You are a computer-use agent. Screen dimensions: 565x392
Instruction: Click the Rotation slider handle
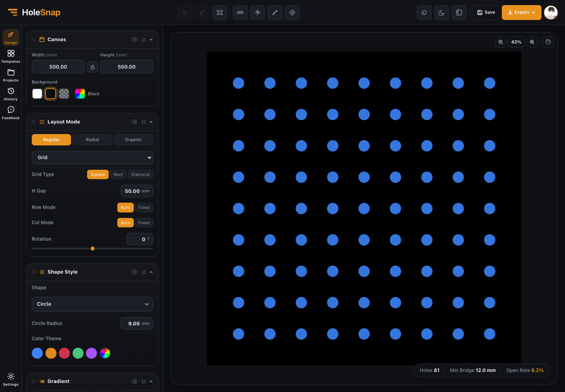(93, 249)
